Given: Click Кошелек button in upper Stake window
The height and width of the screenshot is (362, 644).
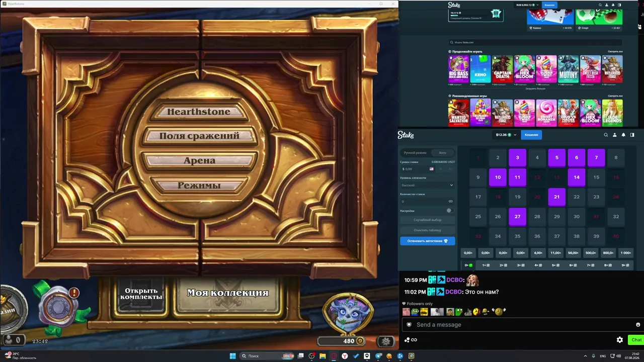Looking at the screenshot, I should click(x=549, y=5).
